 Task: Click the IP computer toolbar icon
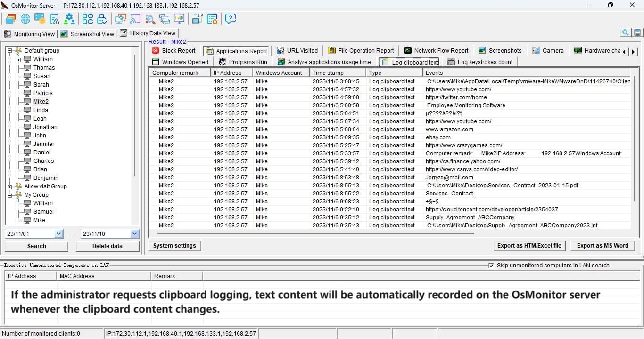(198, 19)
